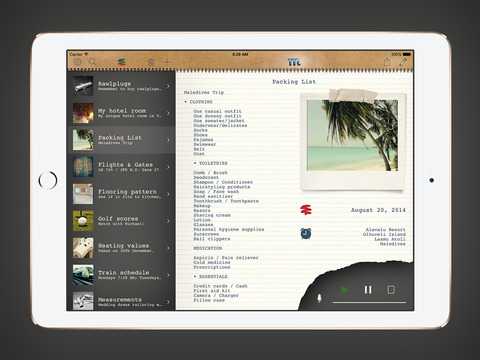Click 'Credit cards / Cash' line
The width and height of the screenshot is (480, 360).
pos(220,286)
